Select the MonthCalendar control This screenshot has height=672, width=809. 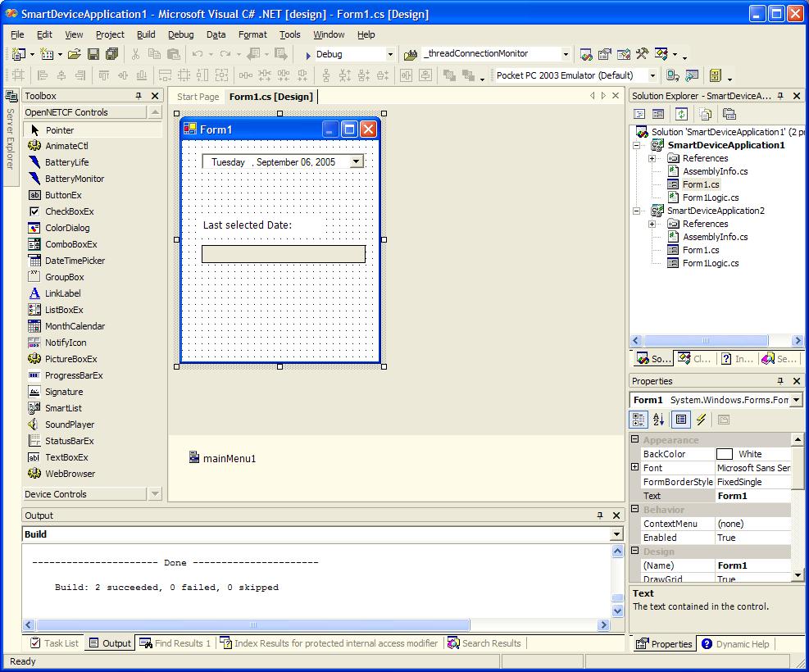[x=75, y=326]
